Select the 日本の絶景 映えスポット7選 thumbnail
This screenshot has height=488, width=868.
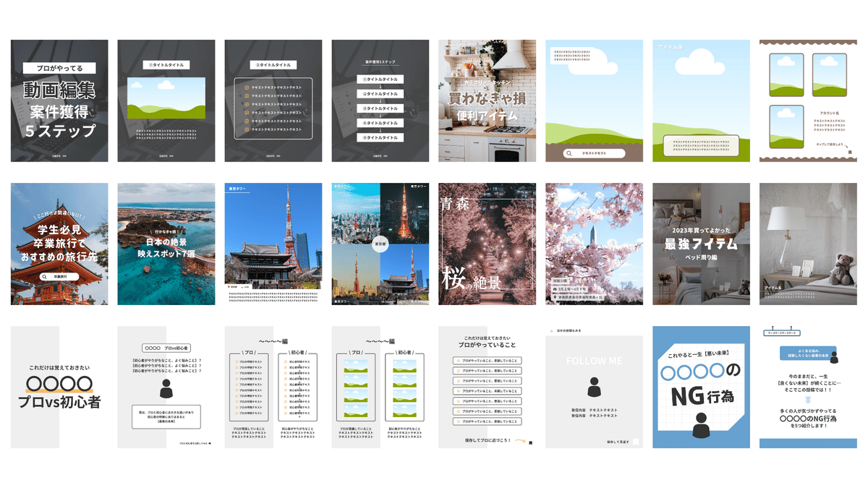pos(166,244)
